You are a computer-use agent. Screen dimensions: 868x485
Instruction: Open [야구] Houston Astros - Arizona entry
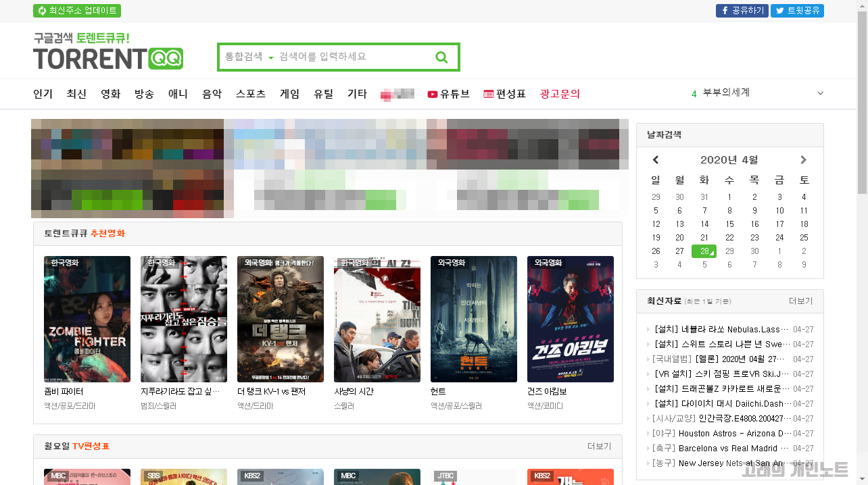pos(721,434)
